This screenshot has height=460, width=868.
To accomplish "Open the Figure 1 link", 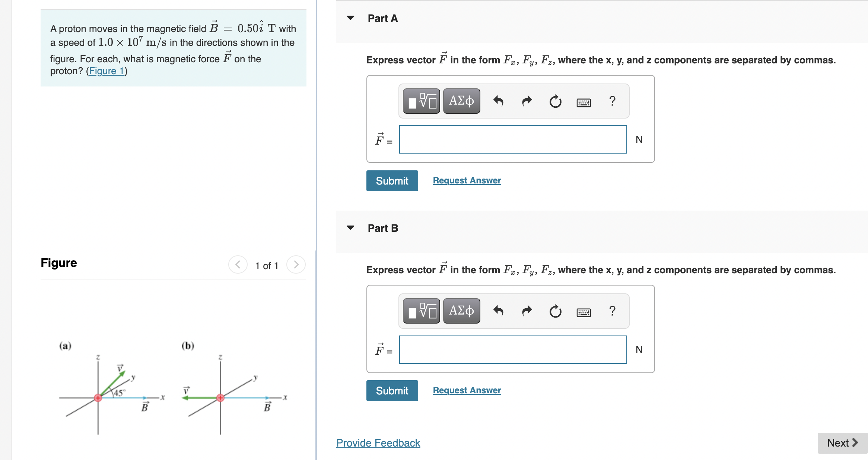I will tap(106, 71).
